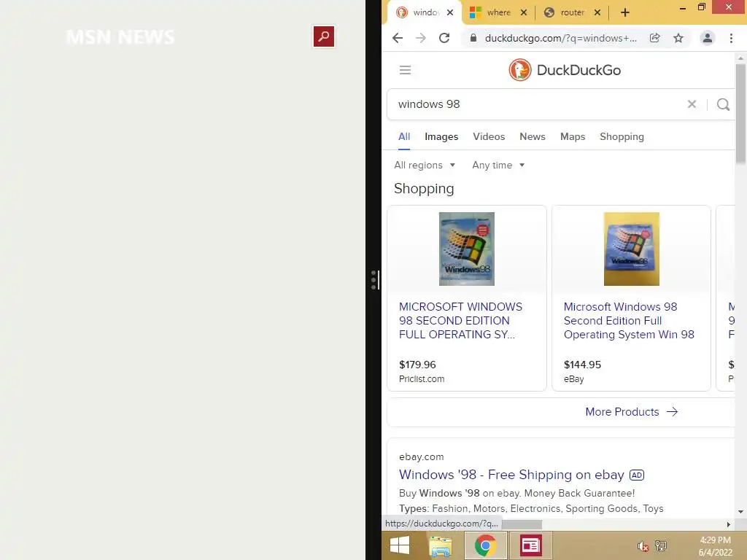Select the Videos results tab
Viewport: 747px width, 560px height.
pos(489,137)
